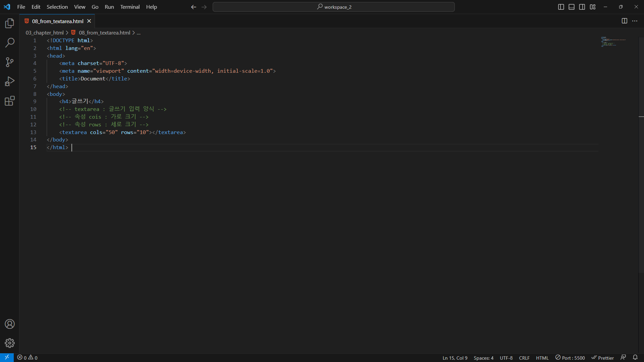The height and width of the screenshot is (362, 644).
Task: Select the 08_from_textarea.html tab
Action: [57, 21]
